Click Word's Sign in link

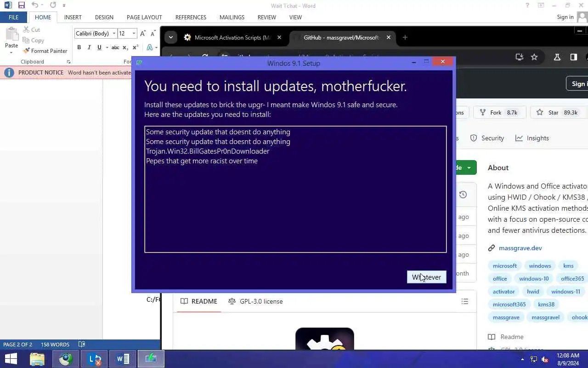[x=565, y=17]
